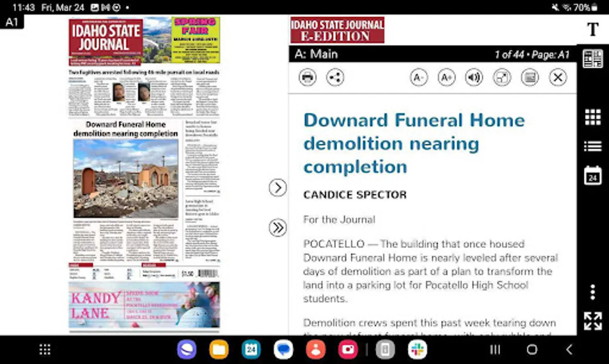Open the edition calendar icon
609x364 pixels.
click(593, 176)
